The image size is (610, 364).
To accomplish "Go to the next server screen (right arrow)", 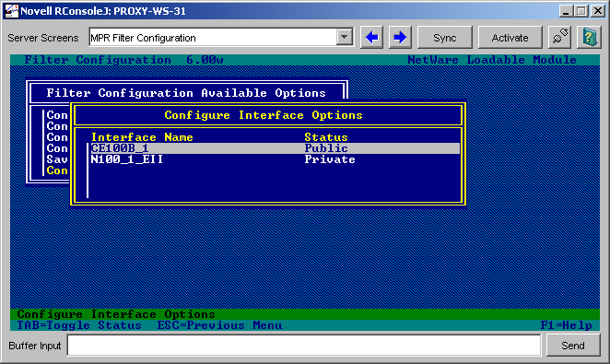I will [x=400, y=38].
